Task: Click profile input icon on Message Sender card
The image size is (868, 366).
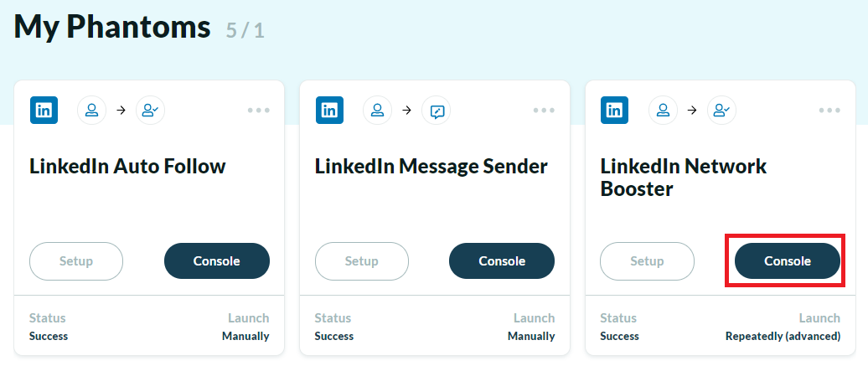Action: coord(378,111)
